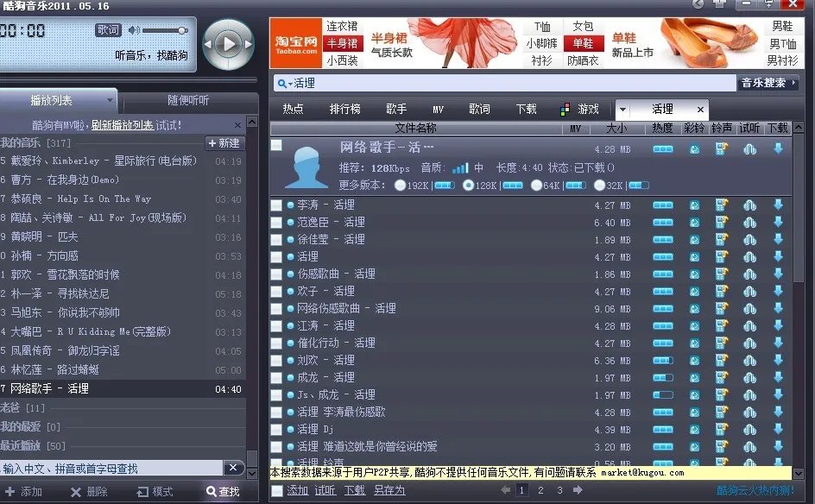Go to page 2 in the results pagination
Screen dimensions: 815x504
pyautogui.click(x=540, y=488)
